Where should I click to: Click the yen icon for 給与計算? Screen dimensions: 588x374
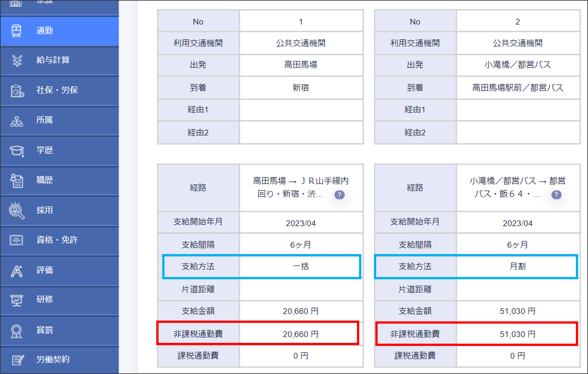pyautogui.click(x=17, y=61)
